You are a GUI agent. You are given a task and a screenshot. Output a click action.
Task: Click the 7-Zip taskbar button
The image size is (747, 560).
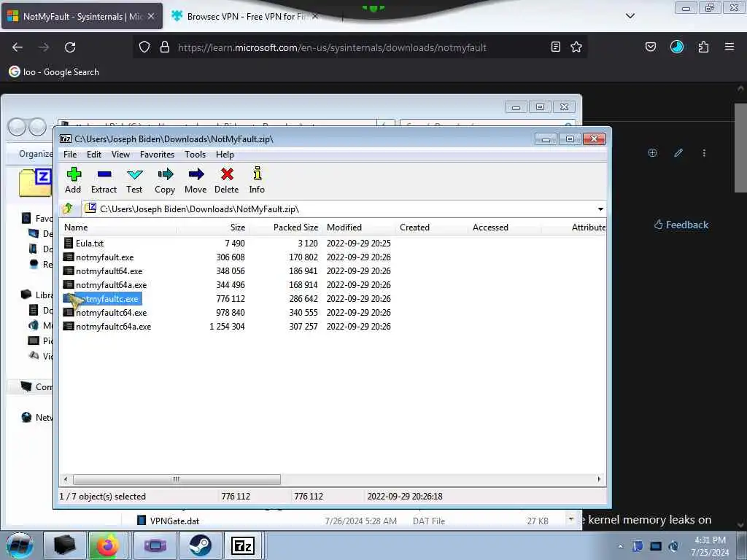242,545
